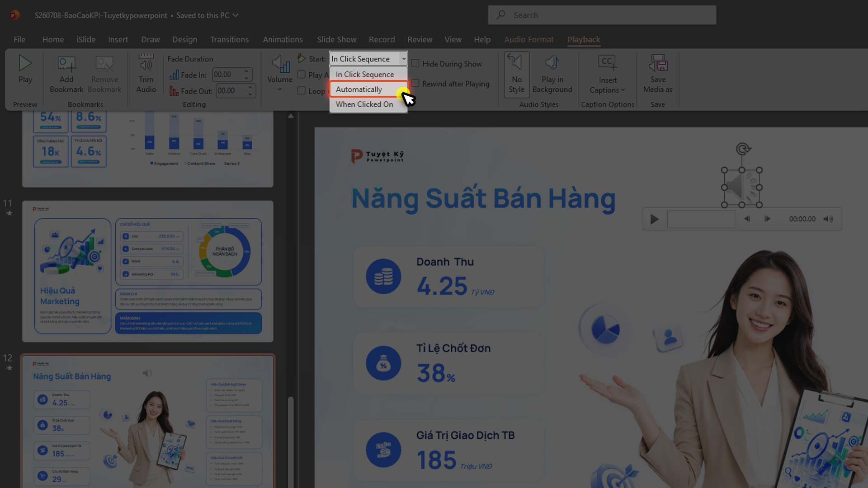Click Giá Trị Giao Dịch TB icon
This screenshot has width=868, height=488.
tap(383, 450)
